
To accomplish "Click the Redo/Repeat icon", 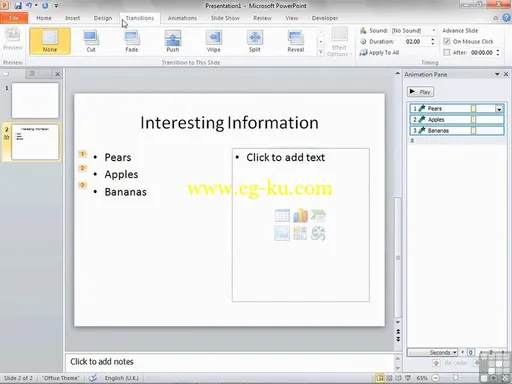I will pyautogui.click(x=45, y=5).
